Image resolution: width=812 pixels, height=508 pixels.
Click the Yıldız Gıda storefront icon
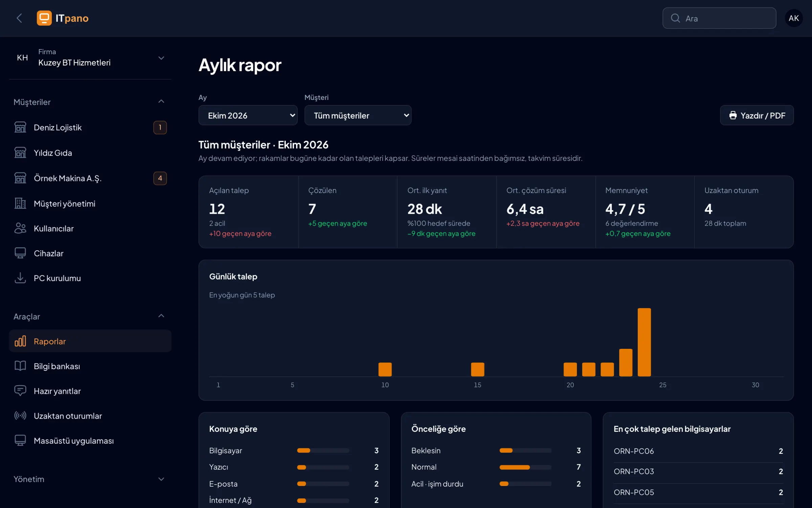tap(20, 153)
